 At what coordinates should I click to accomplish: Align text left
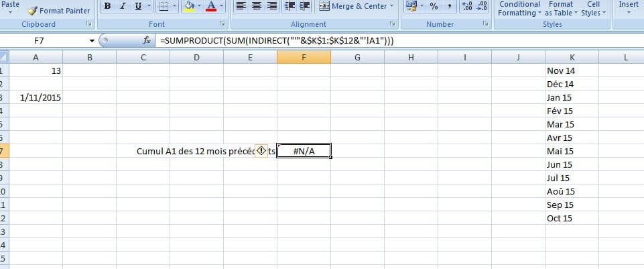point(241,6)
